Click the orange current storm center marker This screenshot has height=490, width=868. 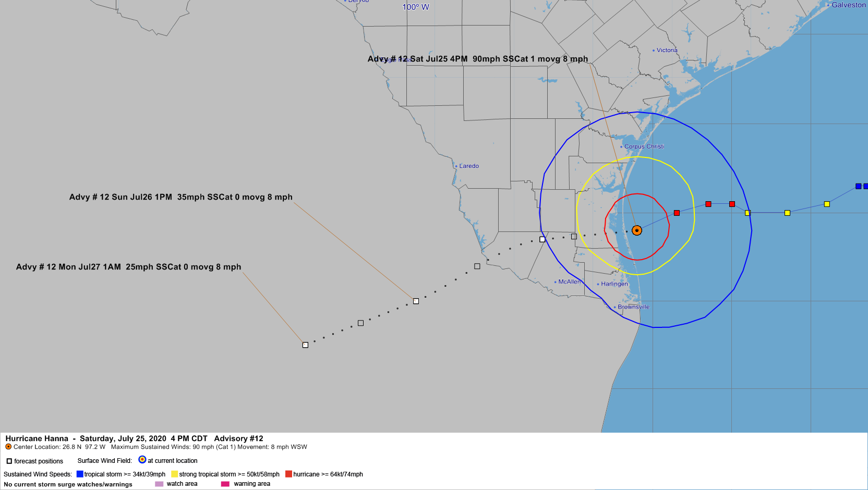point(636,230)
